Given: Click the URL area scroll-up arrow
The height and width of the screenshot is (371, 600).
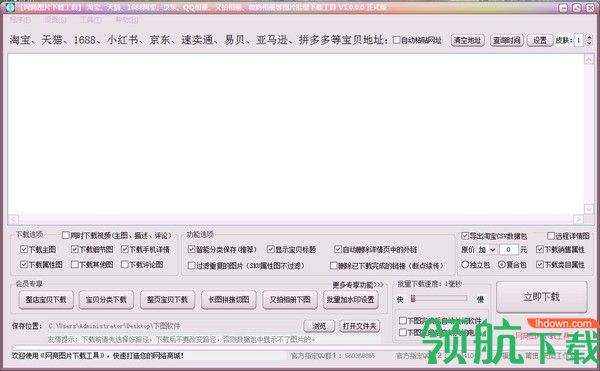Looking at the screenshot, I should pyautogui.click(x=589, y=59).
